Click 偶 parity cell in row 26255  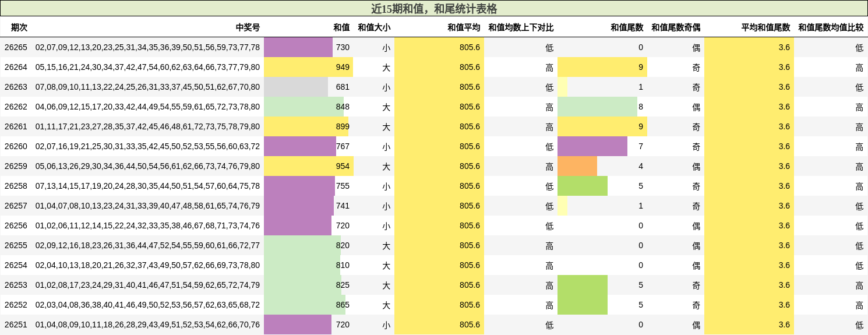pyautogui.click(x=696, y=245)
